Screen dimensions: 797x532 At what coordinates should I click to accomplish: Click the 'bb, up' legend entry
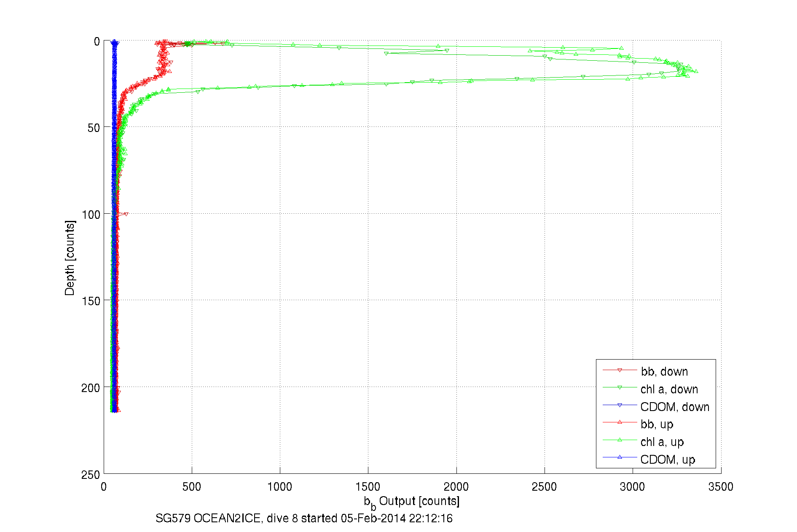tap(657, 424)
